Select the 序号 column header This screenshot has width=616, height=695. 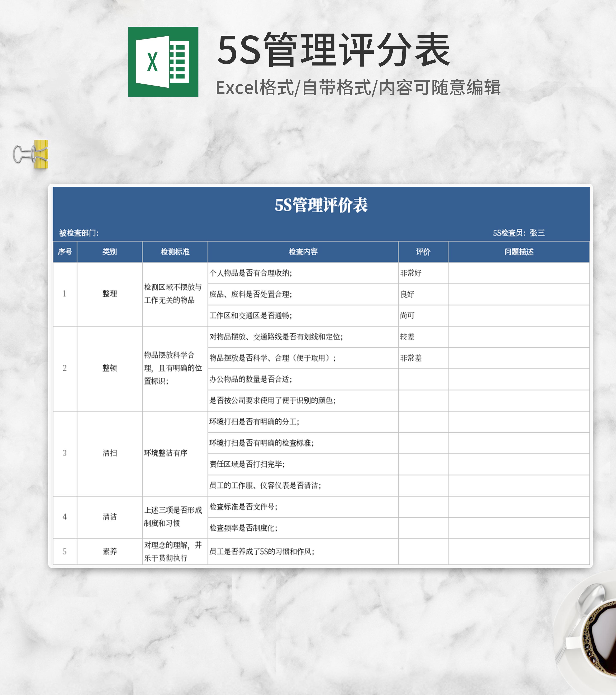(x=65, y=252)
